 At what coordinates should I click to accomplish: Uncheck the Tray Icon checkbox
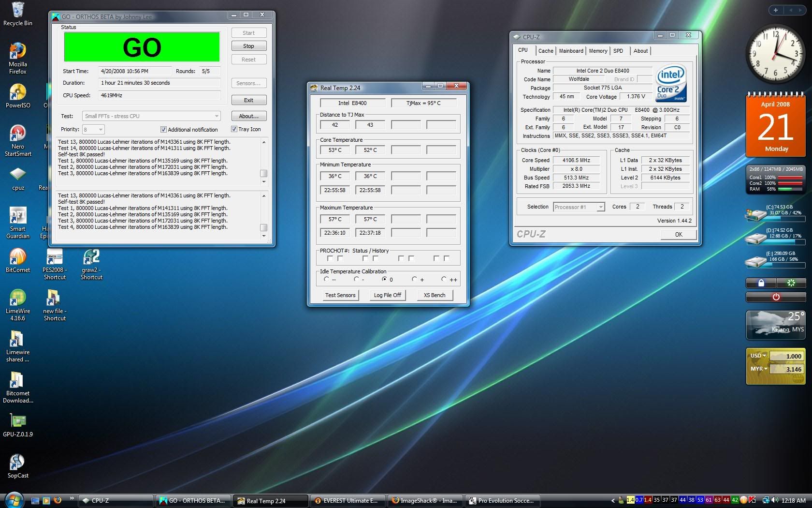tap(234, 129)
